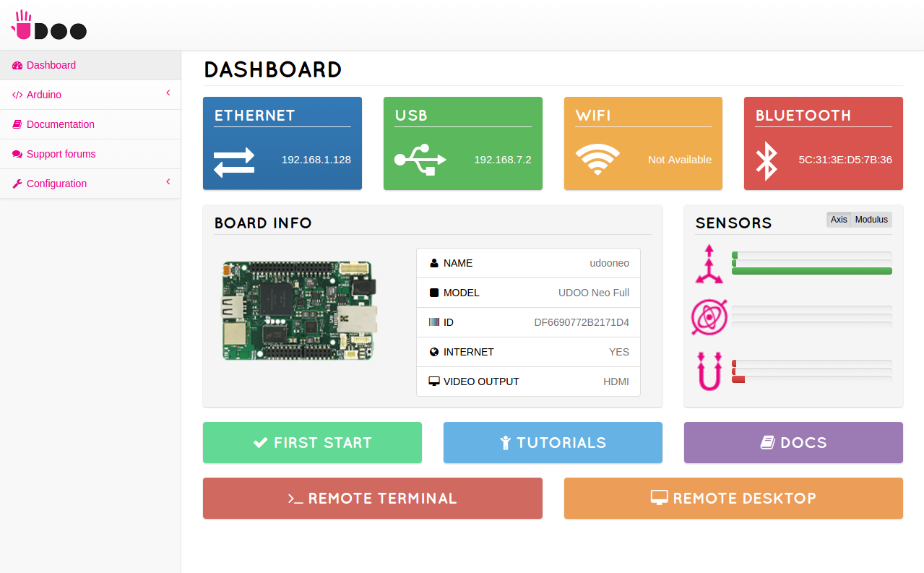
Task: Click the Configuration wrench icon
Action: pos(17,184)
